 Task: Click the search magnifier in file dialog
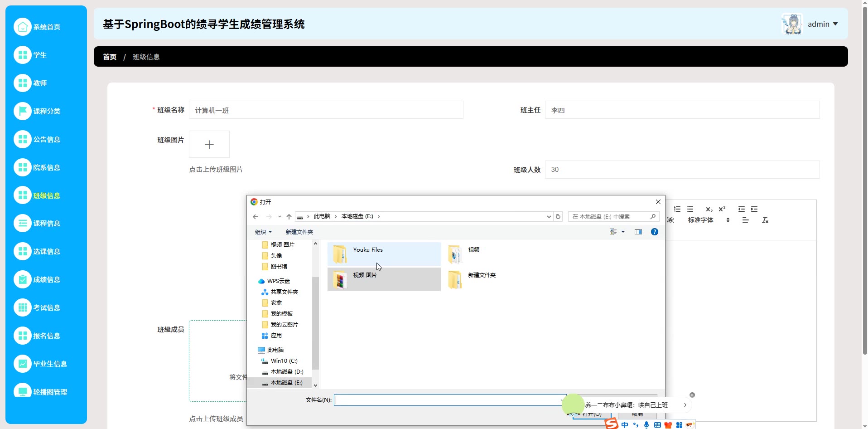(653, 217)
